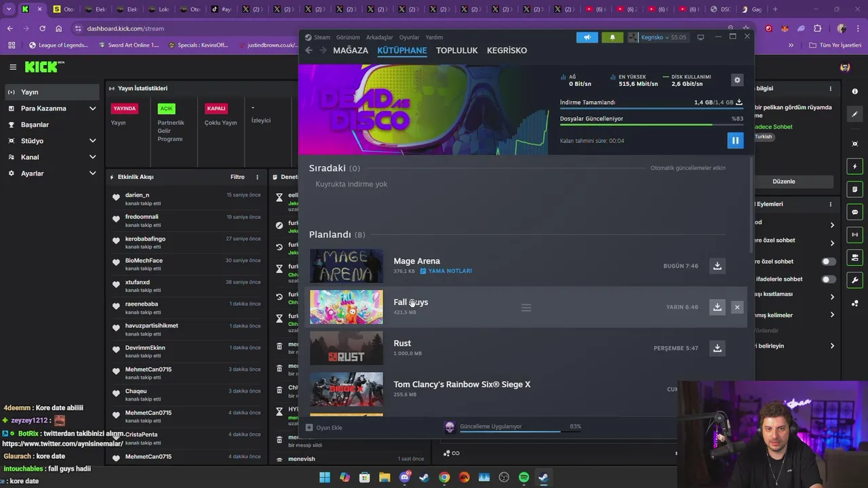
Task: Open Eylemleri panel options menu
Action: tap(830, 204)
